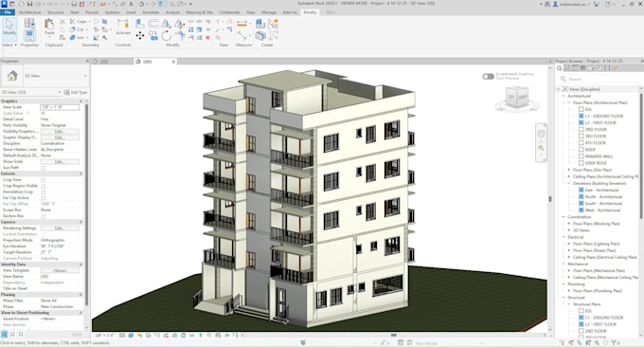
Task: Check the Crop View checkbox
Action: [x=44, y=180]
